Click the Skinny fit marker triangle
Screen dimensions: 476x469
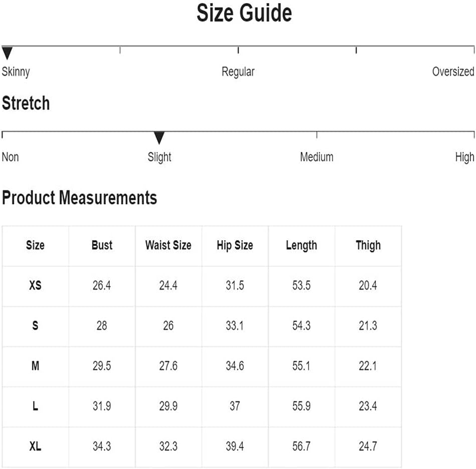tap(8, 53)
